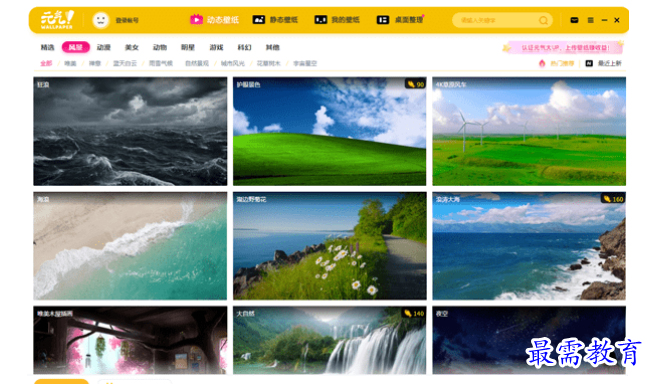
Task: Open the message envelope icon
Action: pos(574,20)
